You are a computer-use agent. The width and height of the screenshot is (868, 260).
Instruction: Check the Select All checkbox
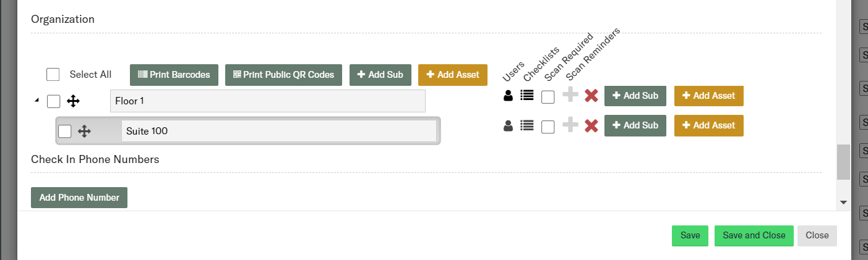(x=53, y=75)
